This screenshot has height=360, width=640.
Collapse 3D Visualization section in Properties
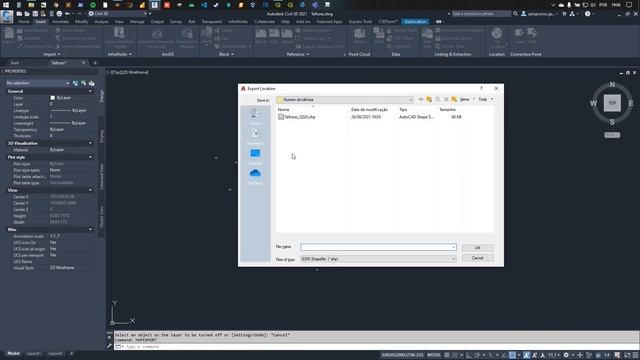coord(90,143)
